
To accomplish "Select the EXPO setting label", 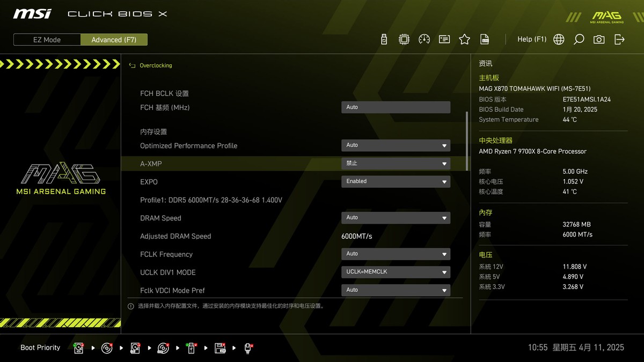I will point(149,182).
